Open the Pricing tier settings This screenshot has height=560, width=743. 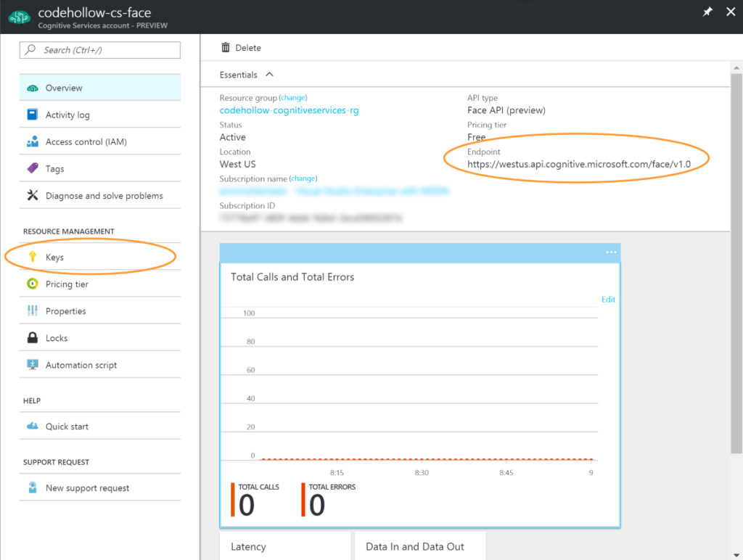coord(67,283)
